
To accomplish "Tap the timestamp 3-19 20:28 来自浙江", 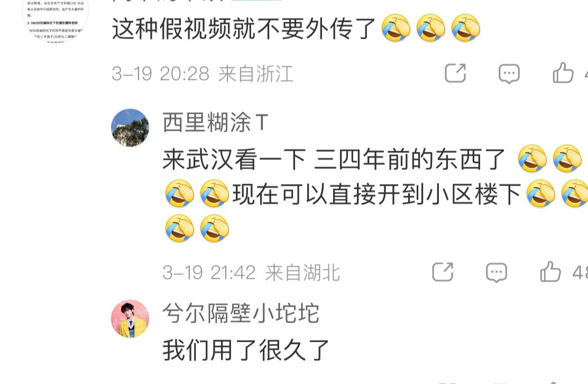I will [202, 74].
